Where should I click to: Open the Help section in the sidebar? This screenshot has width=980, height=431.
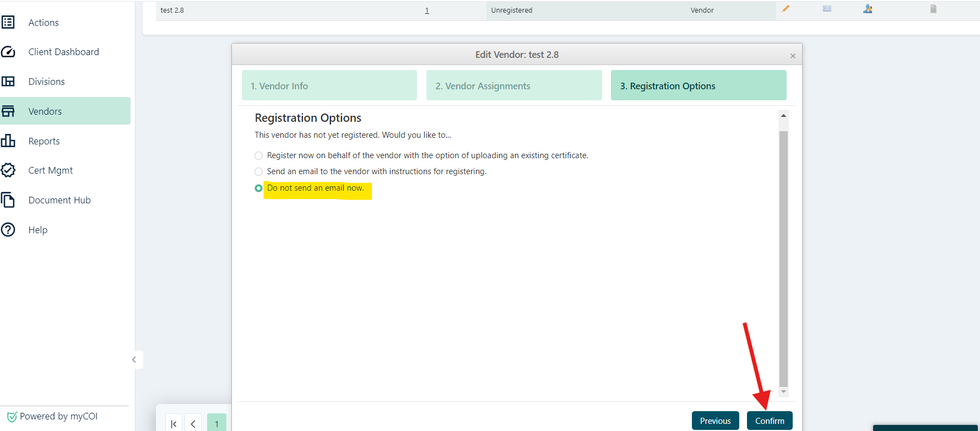(37, 230)
